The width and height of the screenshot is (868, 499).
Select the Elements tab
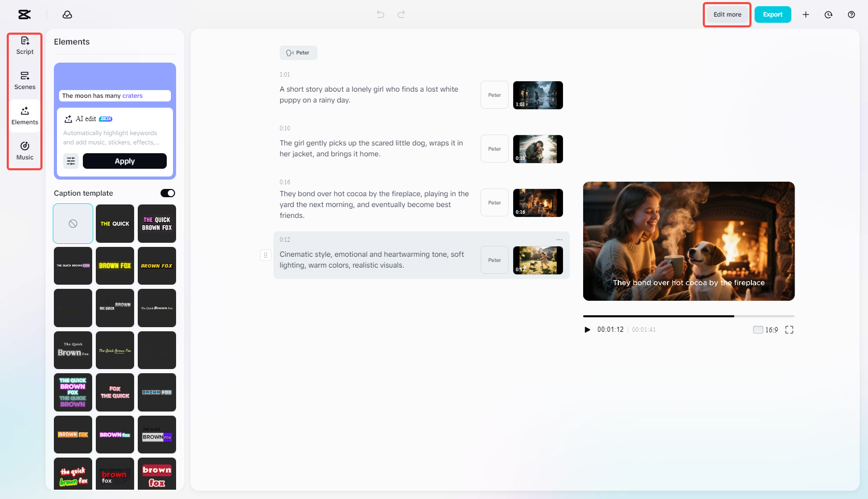coord(24,115)
